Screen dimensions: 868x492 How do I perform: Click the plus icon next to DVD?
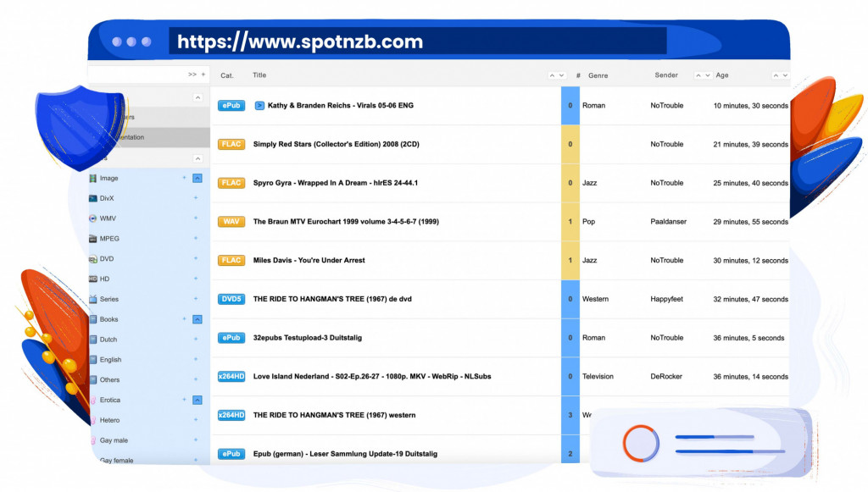196,258
